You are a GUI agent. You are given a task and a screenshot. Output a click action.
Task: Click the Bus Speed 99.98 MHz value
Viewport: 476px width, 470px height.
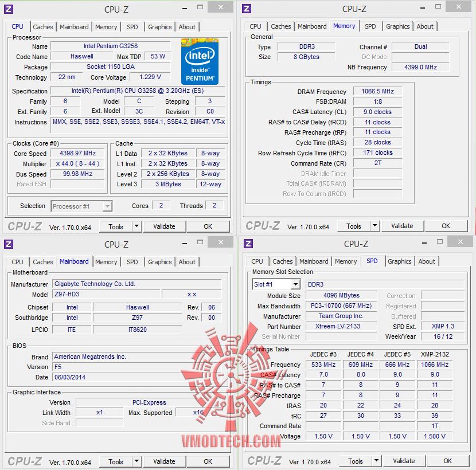coord(78,174)
